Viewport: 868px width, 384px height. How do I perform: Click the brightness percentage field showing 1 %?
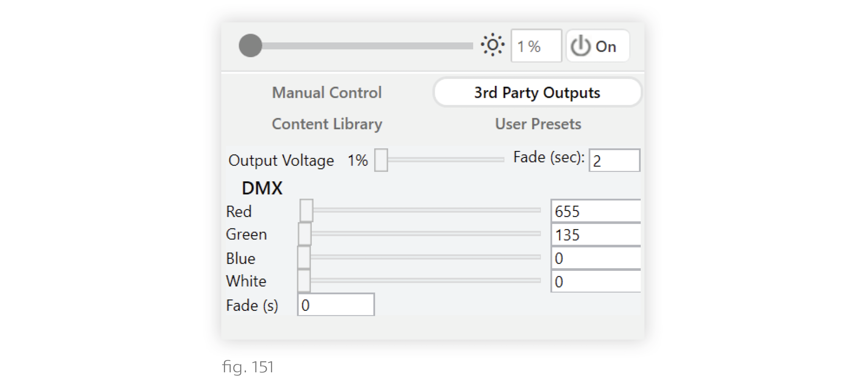pos(536,46)
